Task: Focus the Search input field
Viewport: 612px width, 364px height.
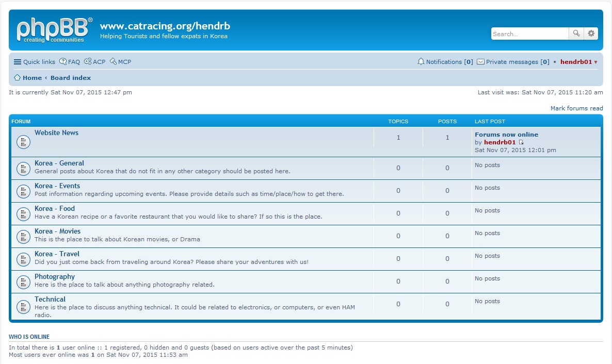Action: pyautogui.click(x=529, y=34)
